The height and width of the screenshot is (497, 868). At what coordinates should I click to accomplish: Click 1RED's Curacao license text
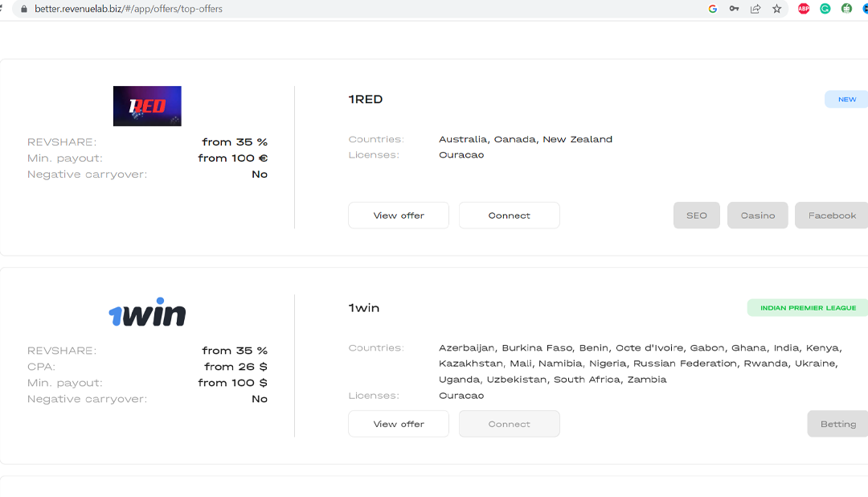(x=461, y=154)
